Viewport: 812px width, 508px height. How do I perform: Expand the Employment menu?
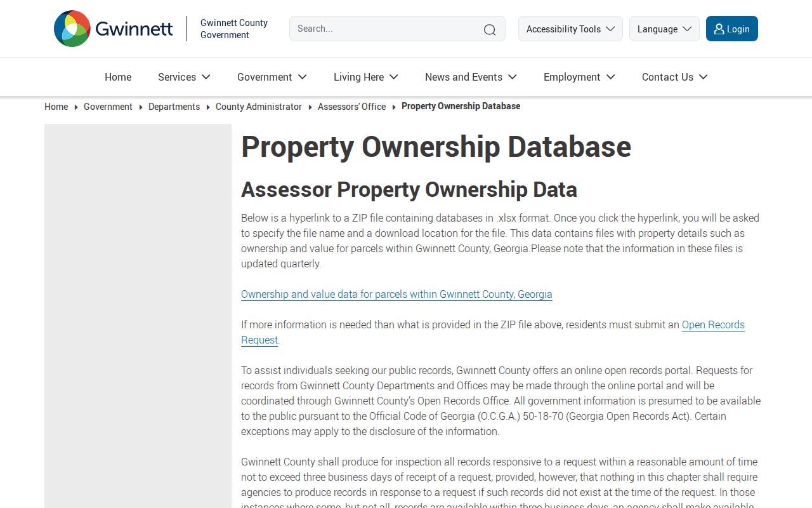[579, 77]
